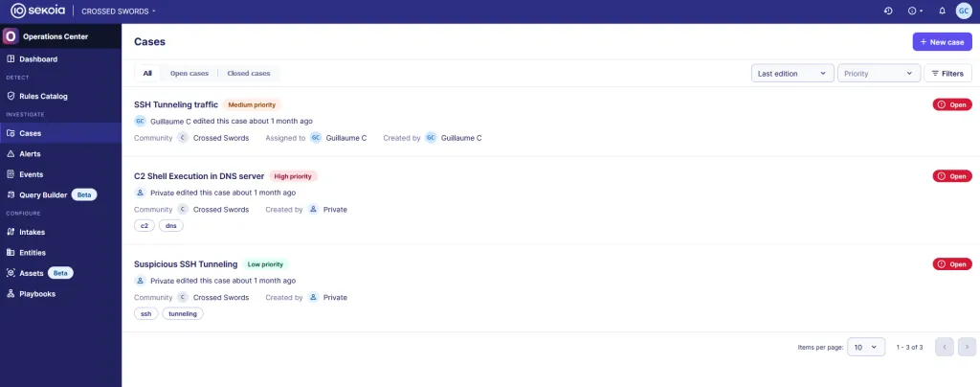
Task: Click the Query Builder icon
Action: (10, 195)
